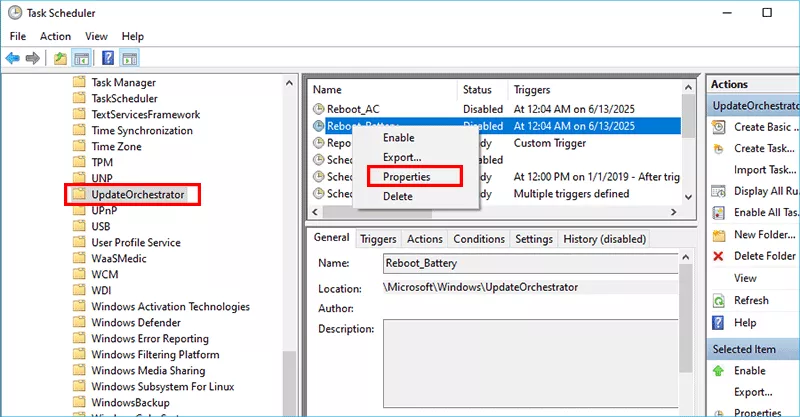
Task: Click the folder tree scroll-up arrow
Action: coord(289,83)
